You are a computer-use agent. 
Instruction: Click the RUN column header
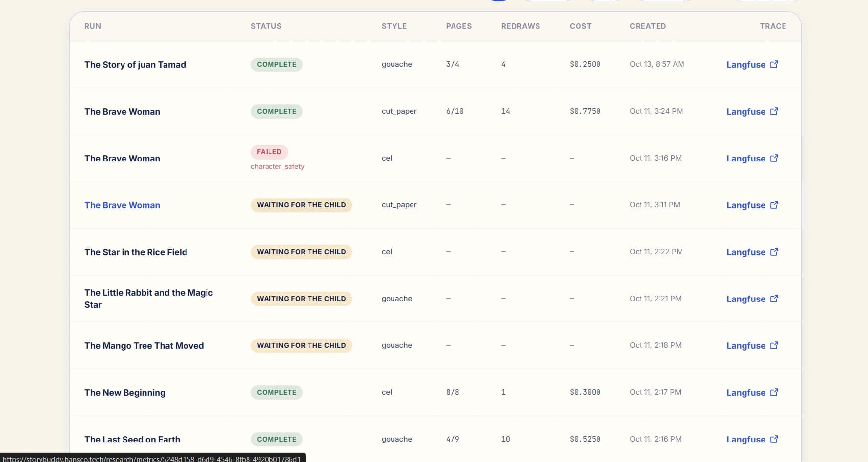coord(93,26)
